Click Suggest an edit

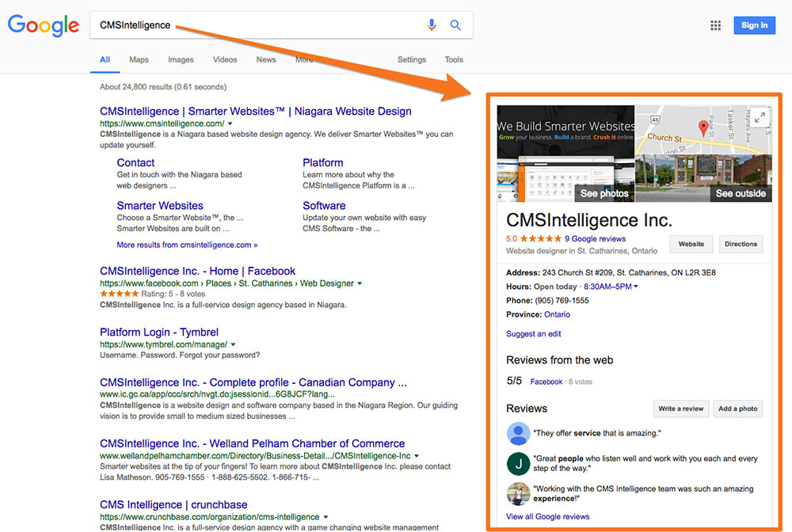click(533, 333)
